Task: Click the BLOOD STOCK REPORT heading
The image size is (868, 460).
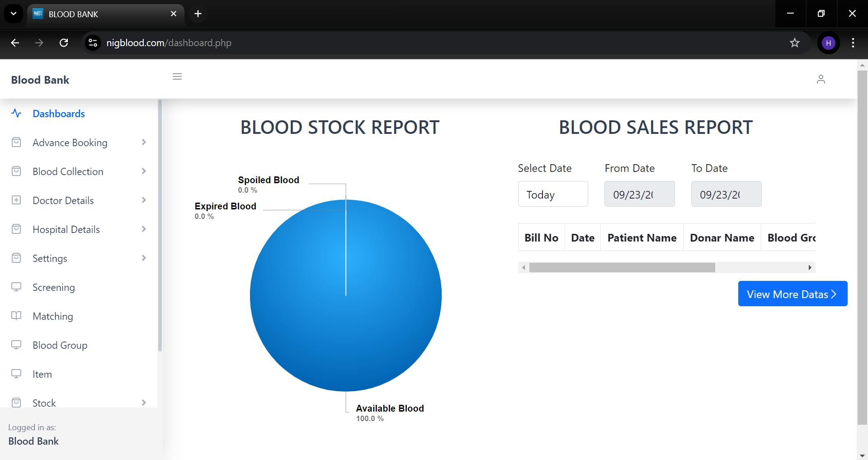Action: (x=340, y=128)
